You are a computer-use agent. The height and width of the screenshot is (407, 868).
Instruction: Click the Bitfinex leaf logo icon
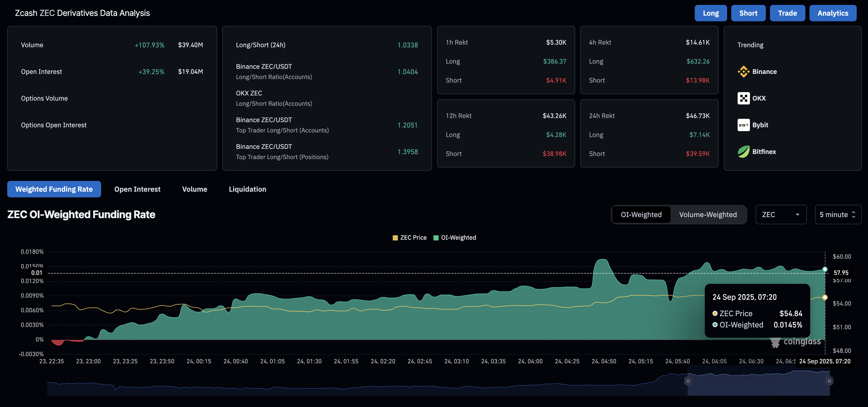[743, 152]
